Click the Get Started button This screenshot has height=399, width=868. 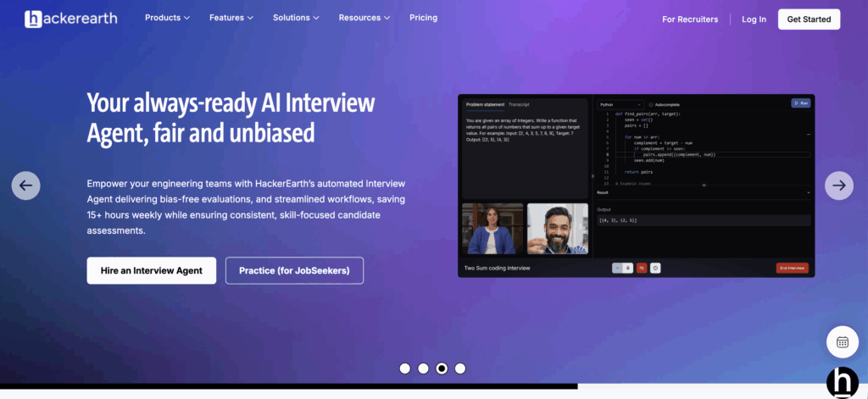(x=809, y=19)
